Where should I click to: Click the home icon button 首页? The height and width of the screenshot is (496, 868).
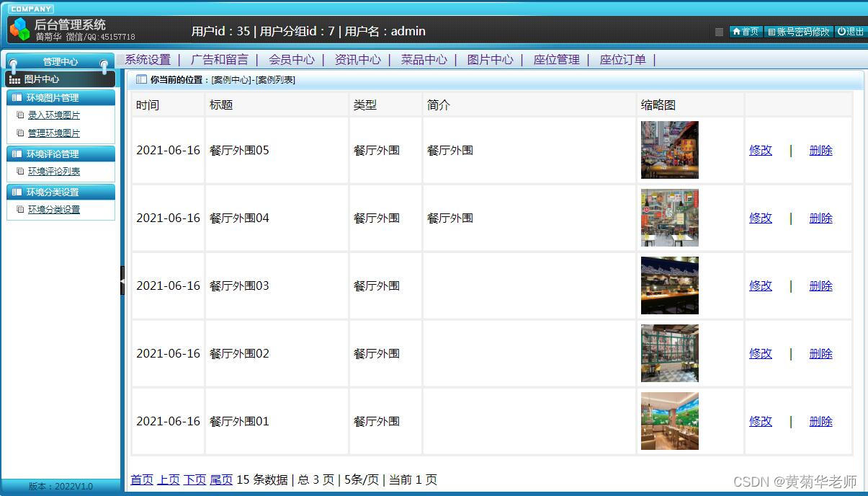pos(746,32)
